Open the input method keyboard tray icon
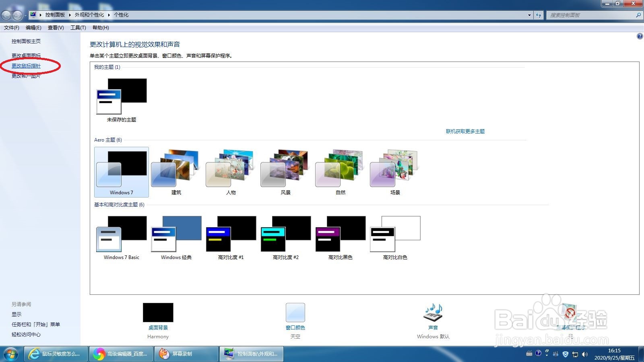 click(x=529, y=354)
